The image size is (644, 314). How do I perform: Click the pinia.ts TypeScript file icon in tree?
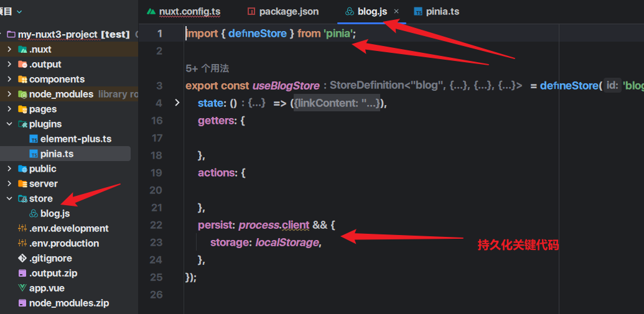[34, 154]
